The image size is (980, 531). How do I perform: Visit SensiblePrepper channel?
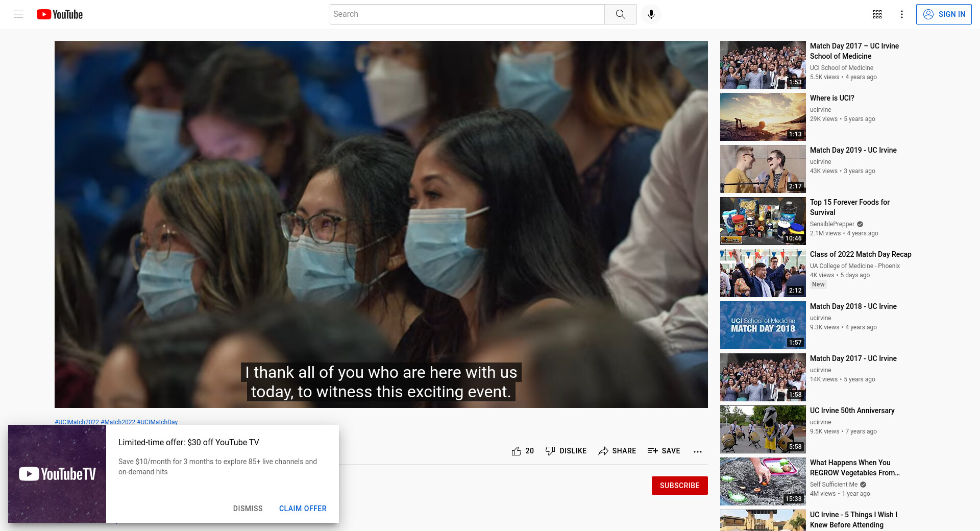tap(832, 224)
